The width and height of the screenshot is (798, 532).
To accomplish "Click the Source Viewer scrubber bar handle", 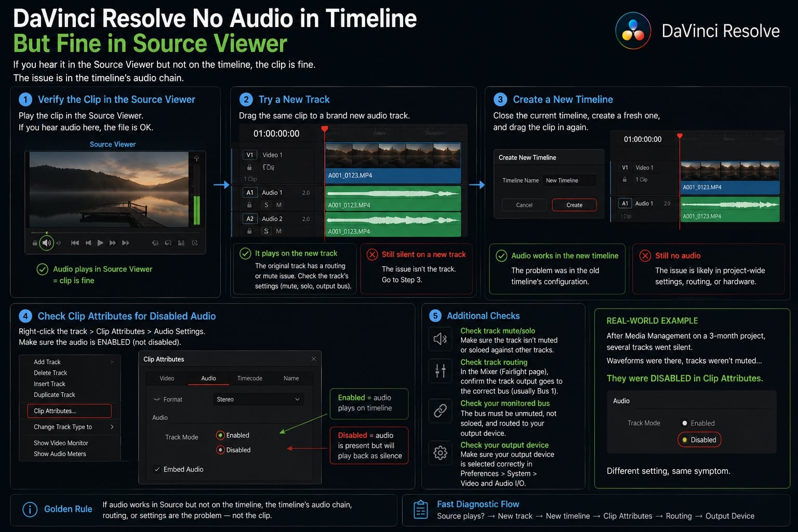I will point(47,233).
